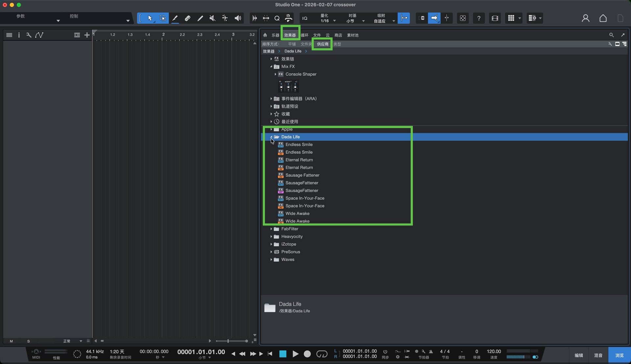The width and height of the screenshot is (631, 364).
Task: Toggle Autoscroll arrow button
Action: coord(434,18)
